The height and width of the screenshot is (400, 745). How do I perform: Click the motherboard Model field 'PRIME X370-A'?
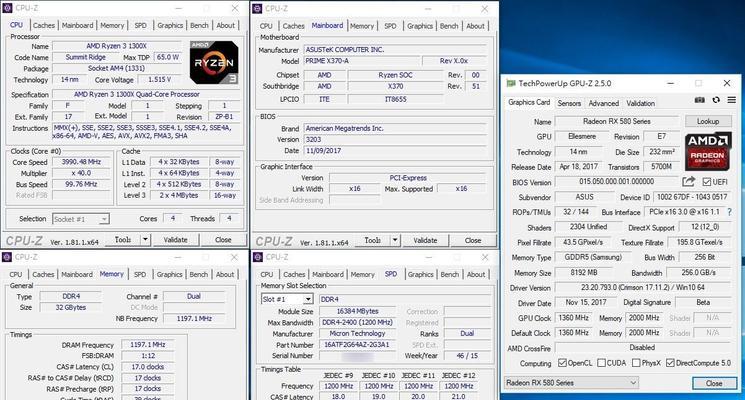363,61
